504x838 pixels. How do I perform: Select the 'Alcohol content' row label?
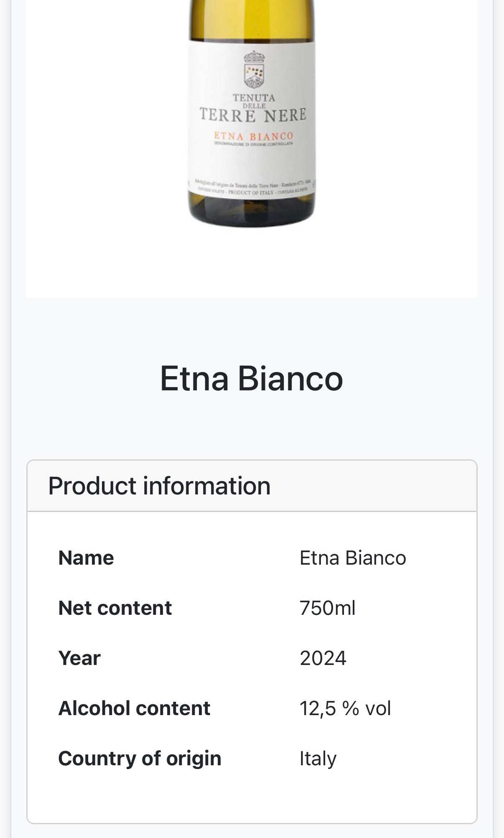coord(134,708)
